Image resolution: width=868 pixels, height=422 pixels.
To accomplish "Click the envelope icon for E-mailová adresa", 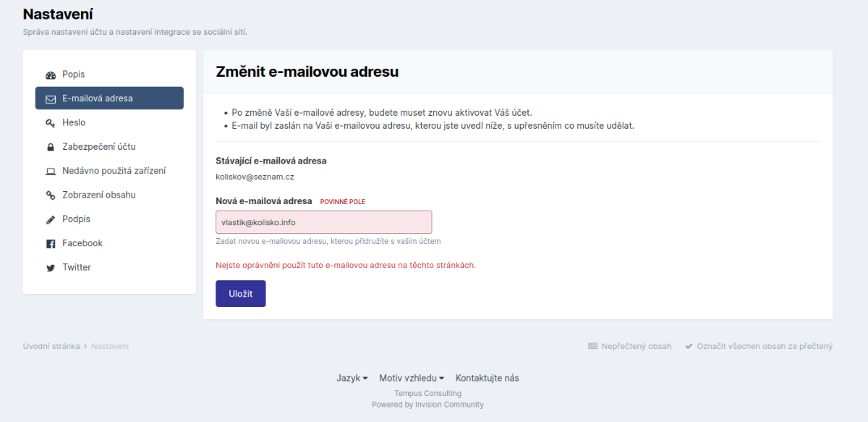I will pos(51,99).
